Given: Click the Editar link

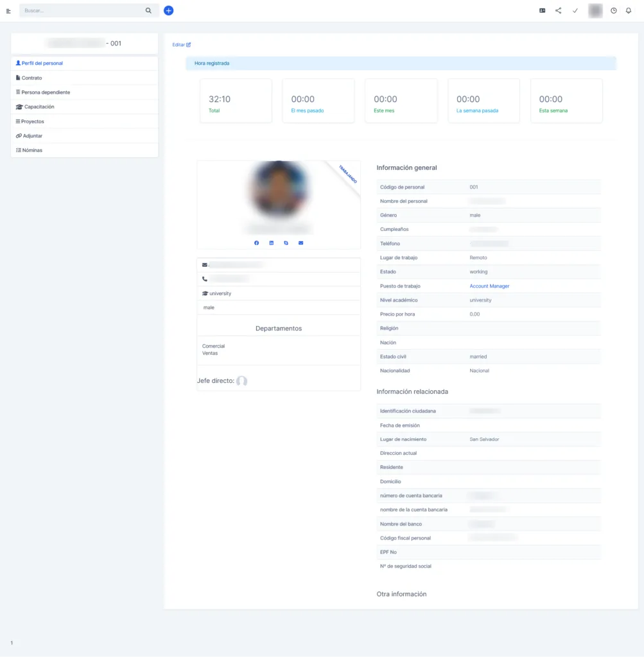Looking at the screenshot, I should (x=181, y=45).
